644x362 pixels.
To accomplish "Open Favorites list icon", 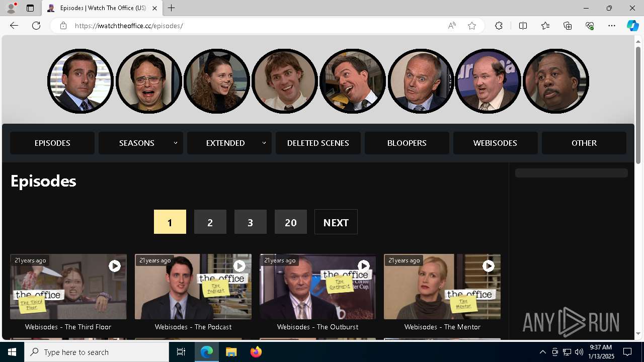I will click(x=545, y=26).
